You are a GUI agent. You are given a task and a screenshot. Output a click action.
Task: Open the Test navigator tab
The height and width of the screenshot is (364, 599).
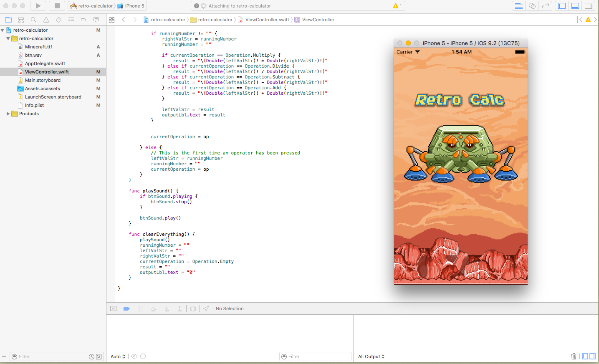[58, 20]
